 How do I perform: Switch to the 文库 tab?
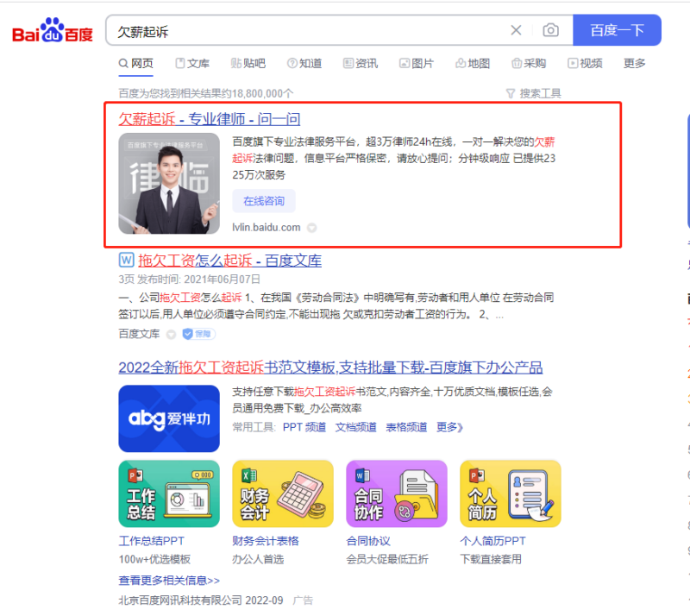tap(192, 63)
